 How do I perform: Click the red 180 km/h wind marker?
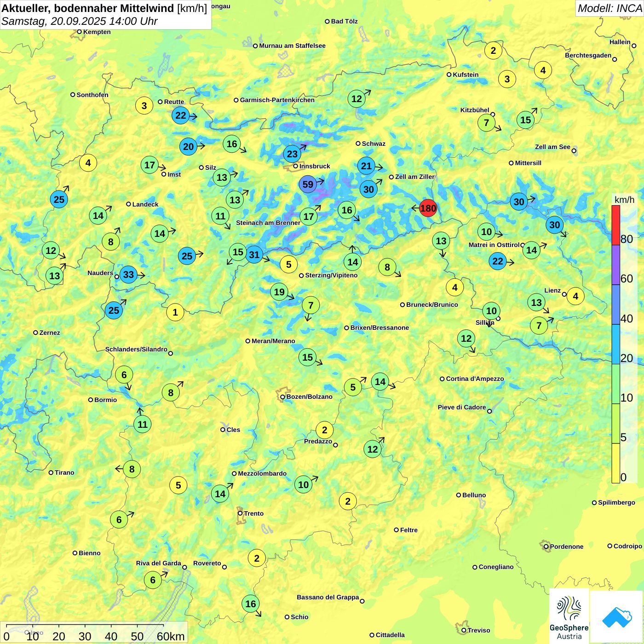point(428,208)
